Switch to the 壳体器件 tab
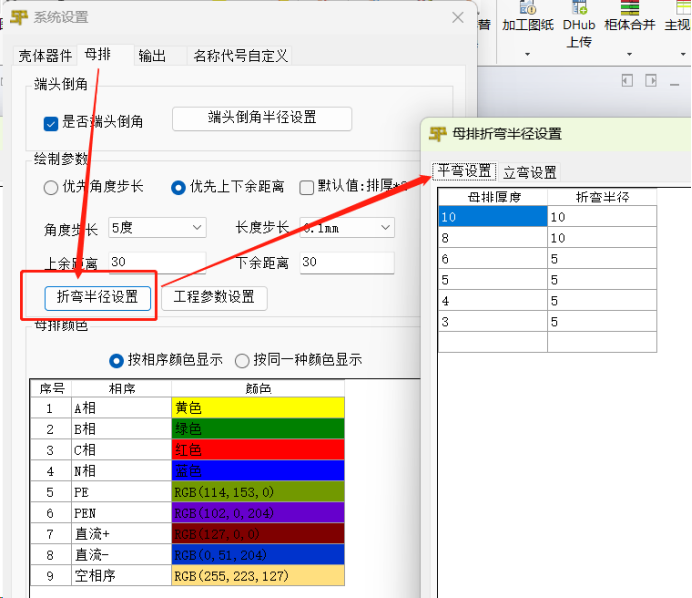Screen dimensions: 692x598 tap(45, 56)
